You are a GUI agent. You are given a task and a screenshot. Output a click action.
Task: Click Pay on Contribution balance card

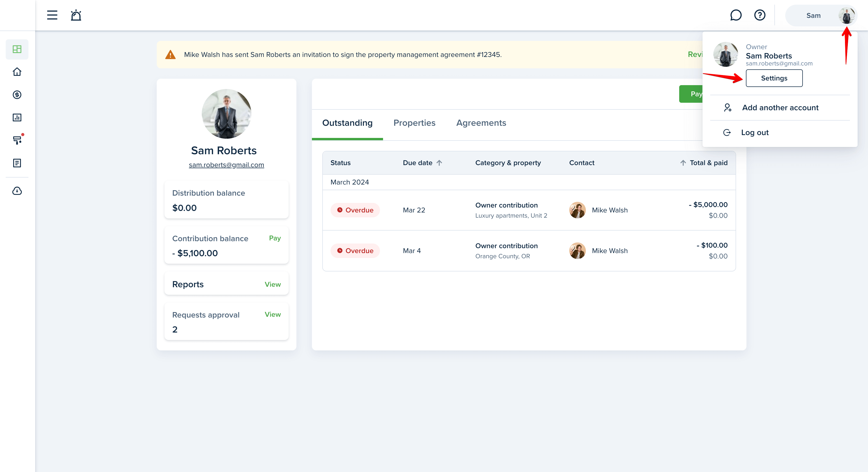tap(275, 238)
